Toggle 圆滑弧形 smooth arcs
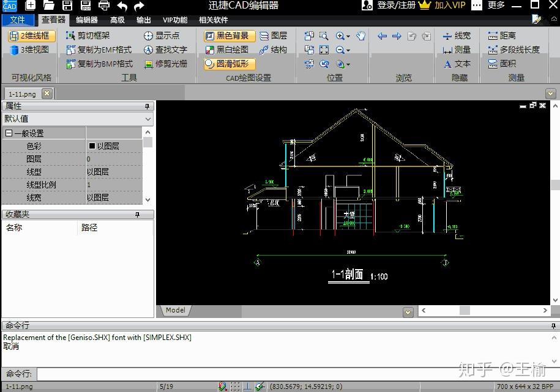Viewport: 560px width, 392px height. (x=230, y=64)
